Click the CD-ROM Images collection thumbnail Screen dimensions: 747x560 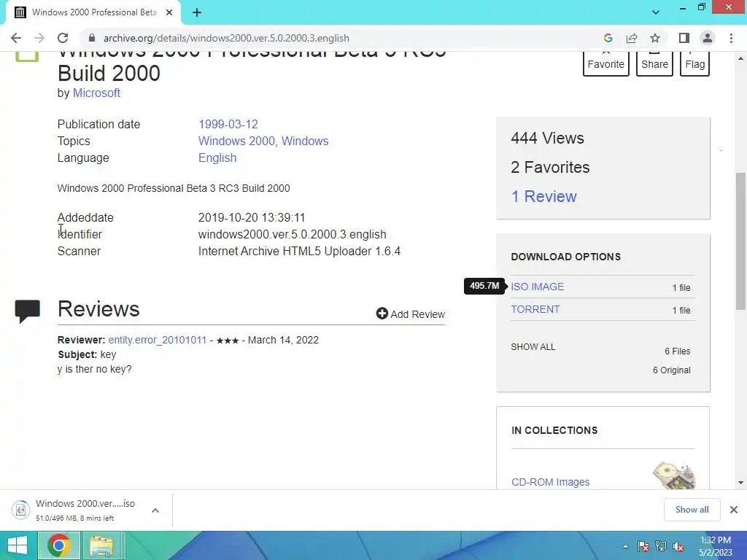(x=673, y=475)
